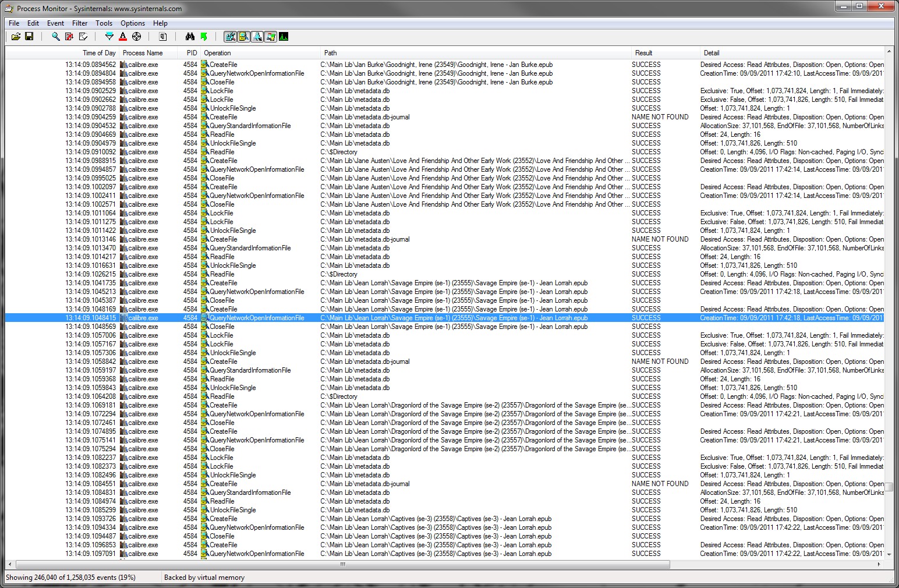Click 'Showing 246,040 of 1,258,035 events' status text

(x=70, y=578)
